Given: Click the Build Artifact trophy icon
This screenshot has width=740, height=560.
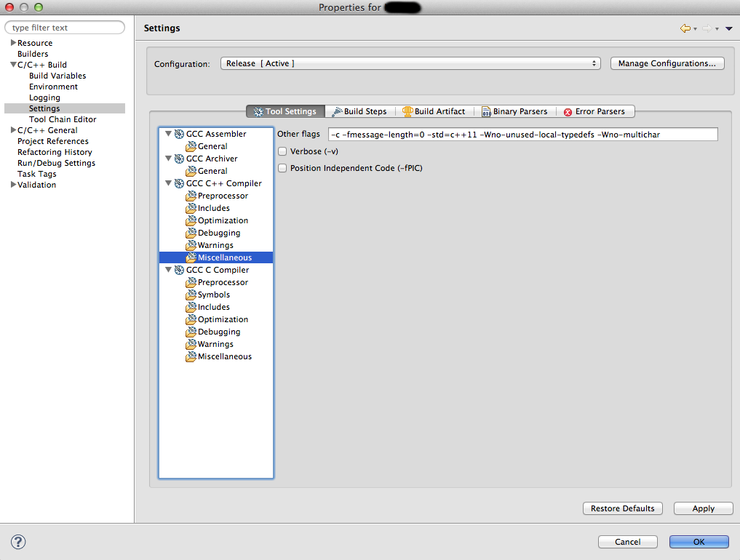Looking at the screenshot, I should 407,111.
